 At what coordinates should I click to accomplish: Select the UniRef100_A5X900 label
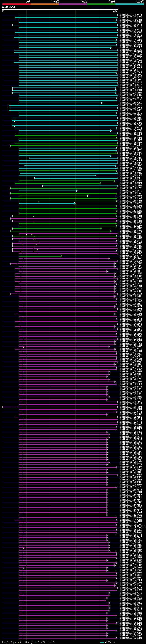(x=131, y=259)
